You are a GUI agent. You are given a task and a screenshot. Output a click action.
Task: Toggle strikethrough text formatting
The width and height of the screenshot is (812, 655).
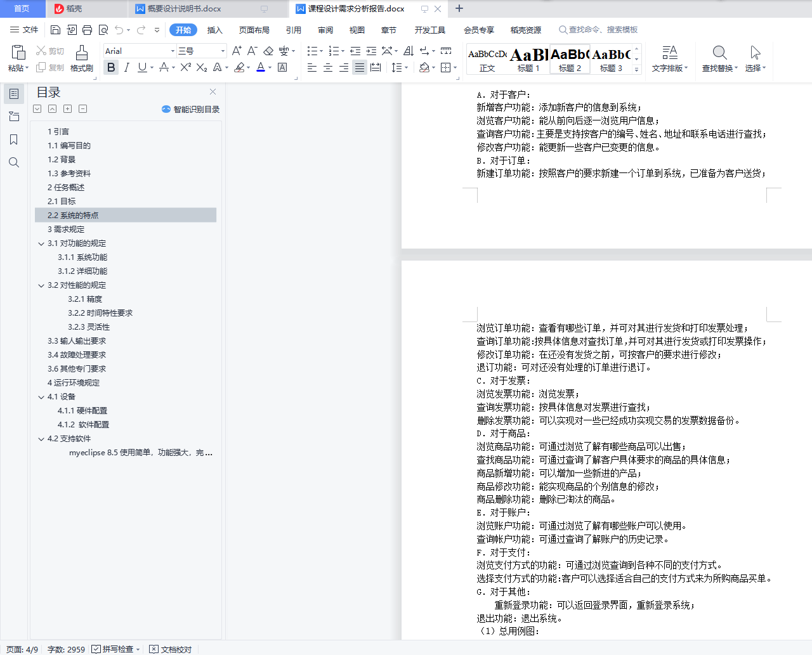[164, 67]
